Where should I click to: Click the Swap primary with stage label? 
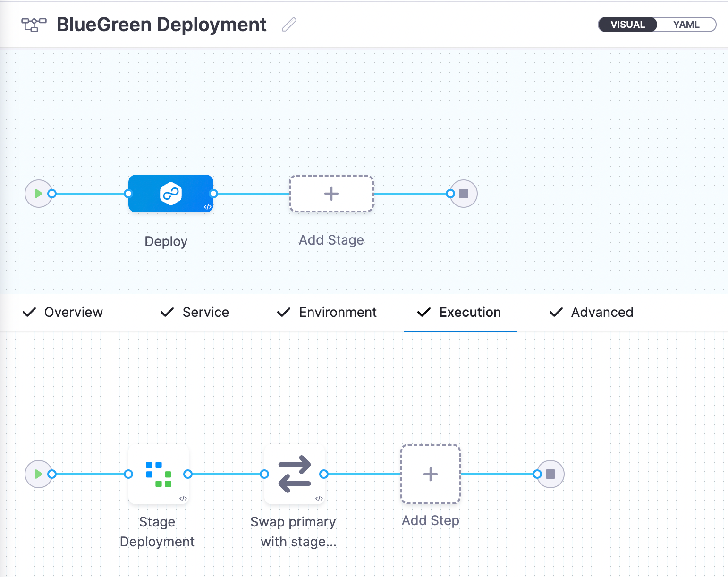click(294, 532)
